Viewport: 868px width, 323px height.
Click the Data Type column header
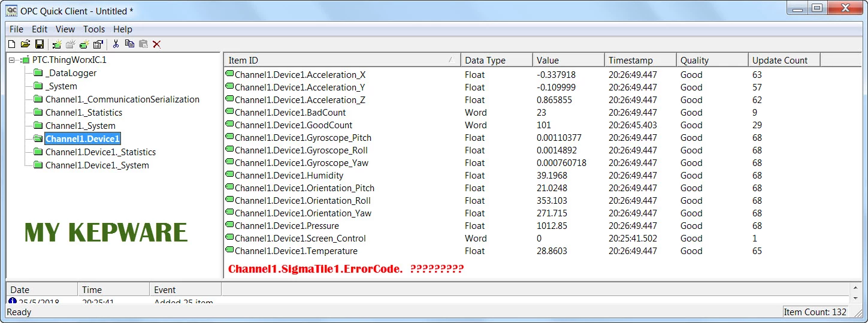click(x=497, y=60)
